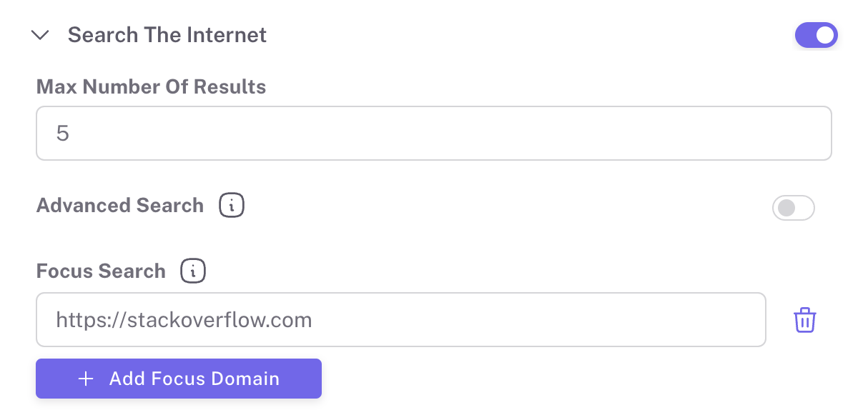Click the Advanced Search label
The image size is (868, 410).
pos(120,206)
